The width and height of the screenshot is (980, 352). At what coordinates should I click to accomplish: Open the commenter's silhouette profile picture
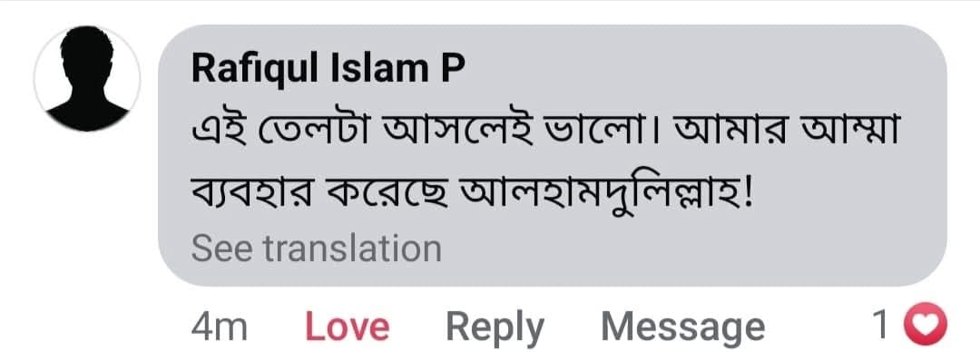87,79
